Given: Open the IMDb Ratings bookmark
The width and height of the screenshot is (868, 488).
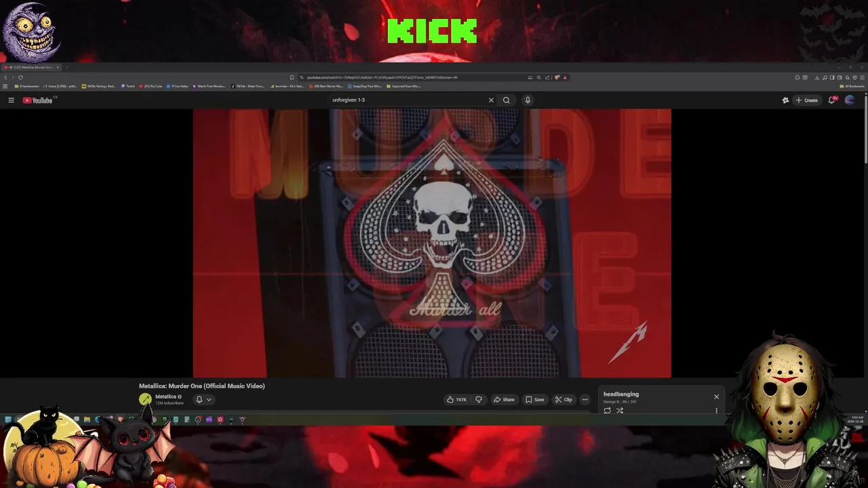Looking at the screenshot, I should pyautogui.click(x=99, y=86).
